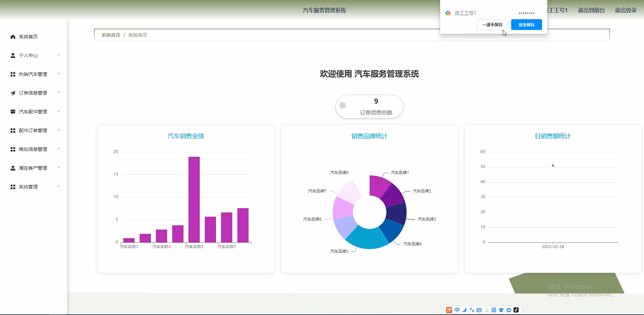Click the TikTok icon in IME toolbar

coord(516,310)
